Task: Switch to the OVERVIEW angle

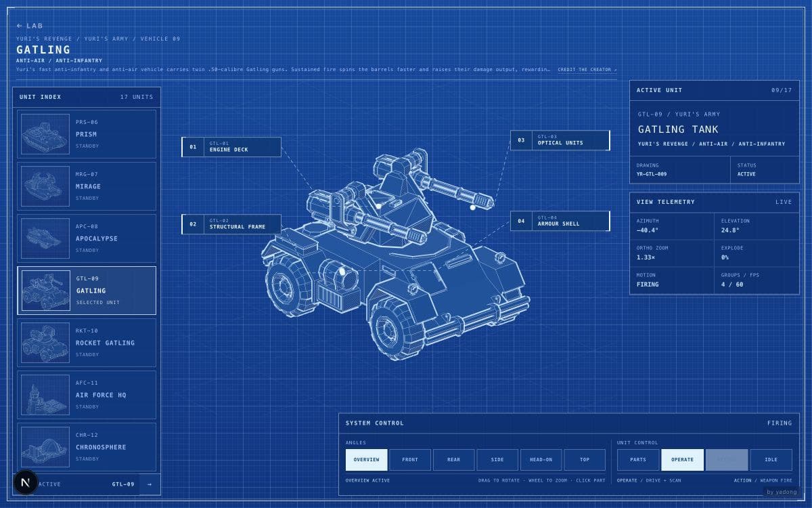Action: 366,459
